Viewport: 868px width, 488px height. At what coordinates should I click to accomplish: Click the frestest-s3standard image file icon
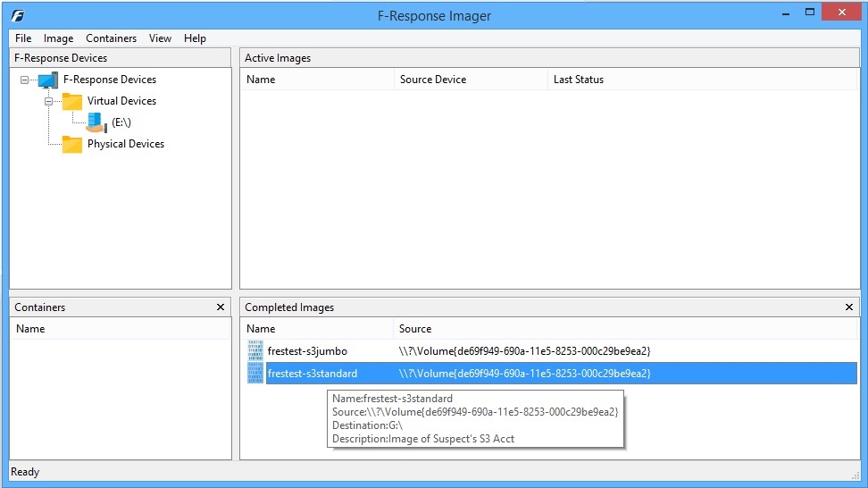point(255,373)
